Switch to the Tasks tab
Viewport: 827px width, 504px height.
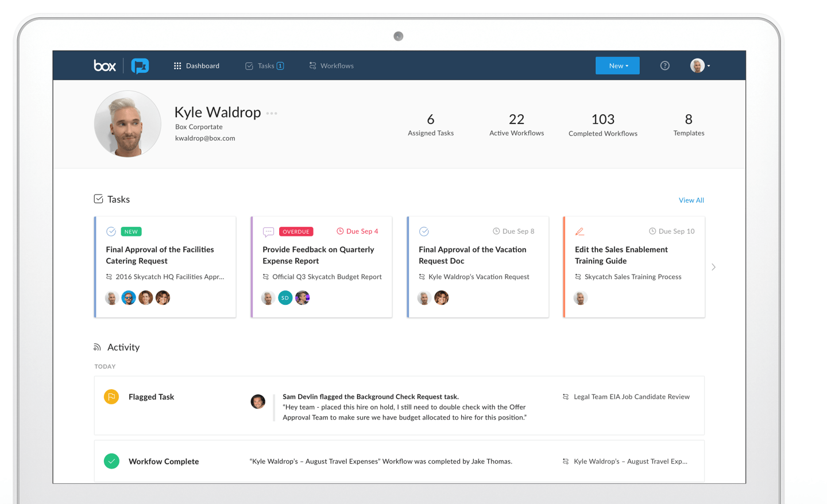(265, 66)
